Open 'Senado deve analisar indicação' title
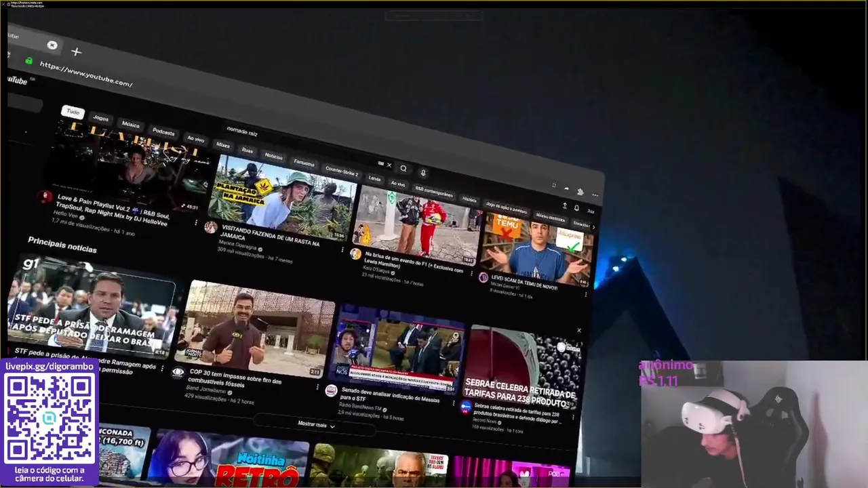This screenshot has height=488, width=868. [390, 396]
